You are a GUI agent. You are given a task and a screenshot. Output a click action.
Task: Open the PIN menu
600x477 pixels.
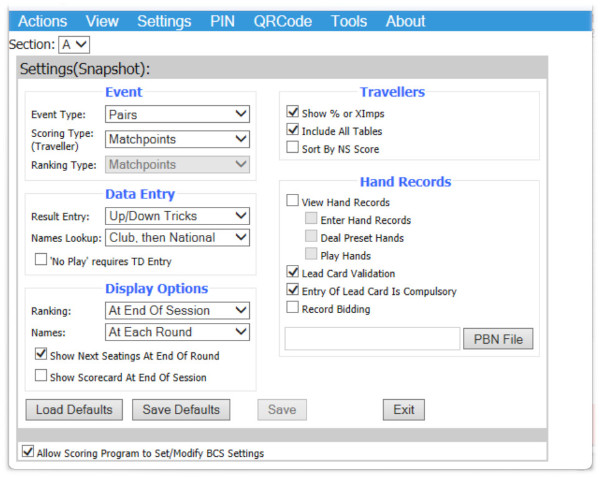click(225, 21)
